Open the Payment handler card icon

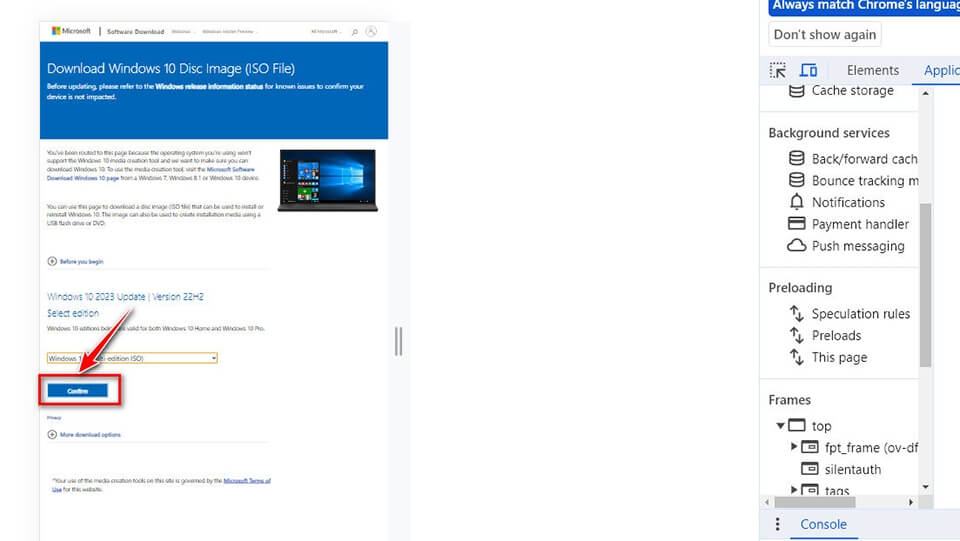click(x=797, y=224)
